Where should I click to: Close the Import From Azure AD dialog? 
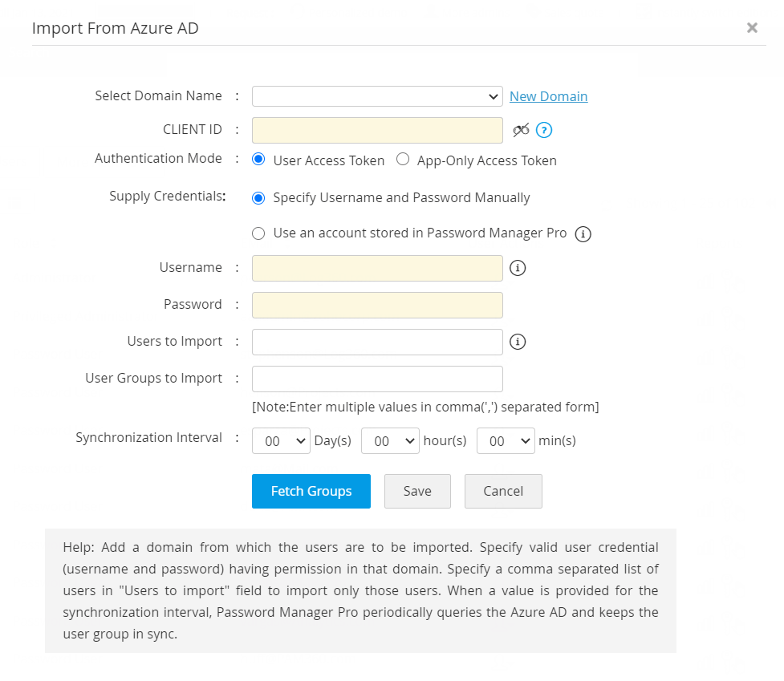(x=752, y=28)
